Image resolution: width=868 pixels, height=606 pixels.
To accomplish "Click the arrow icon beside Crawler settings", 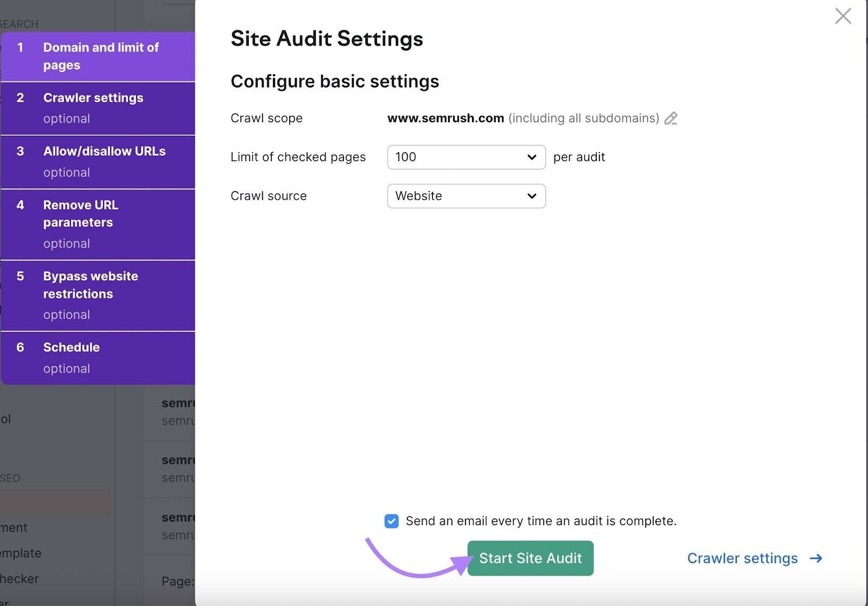I will [x=816, y=558].
